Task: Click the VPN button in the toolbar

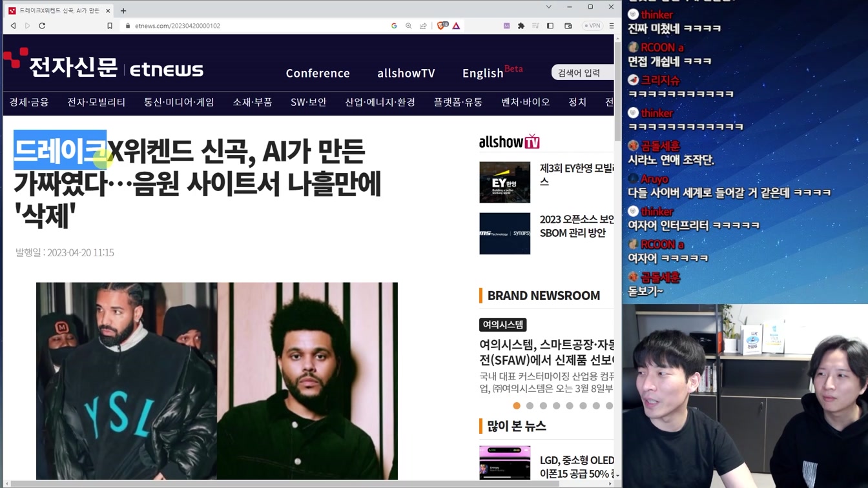Action: (592, 26)
